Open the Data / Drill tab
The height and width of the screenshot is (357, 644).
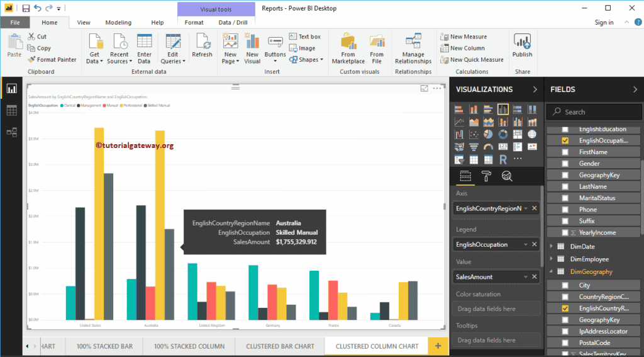point(233,23)
